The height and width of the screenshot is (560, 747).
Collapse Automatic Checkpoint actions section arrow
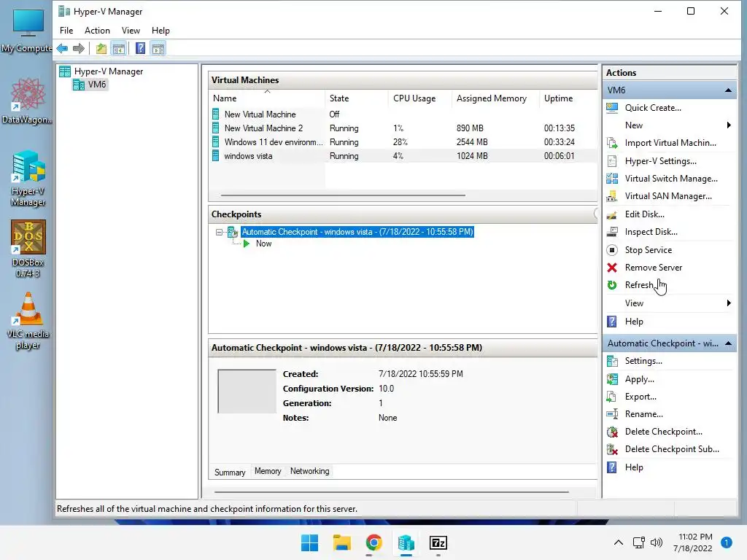click(x=728, y=343)
